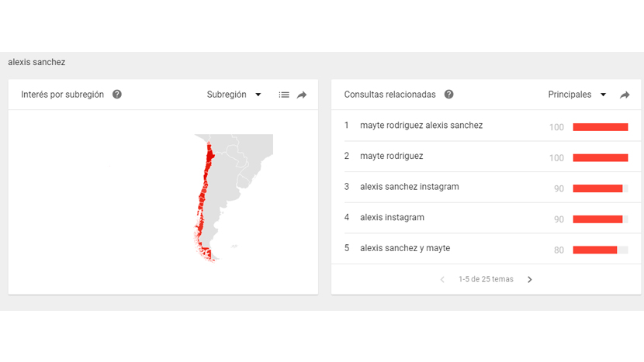Click the alexis sanchez search term title
The width and height of the screenshot is (644, 362).
point(36,62)
